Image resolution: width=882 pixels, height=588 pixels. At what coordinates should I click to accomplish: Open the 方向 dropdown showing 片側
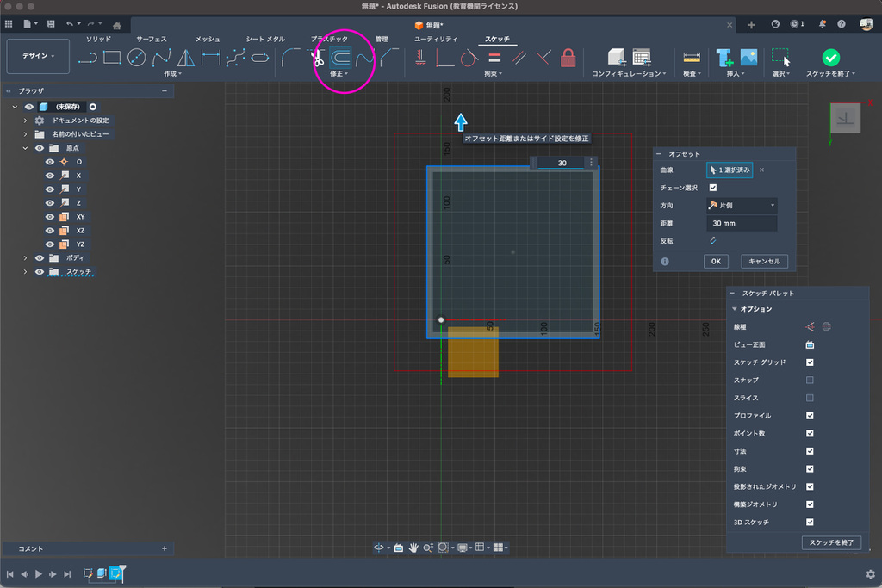click(x=741, y=206)
